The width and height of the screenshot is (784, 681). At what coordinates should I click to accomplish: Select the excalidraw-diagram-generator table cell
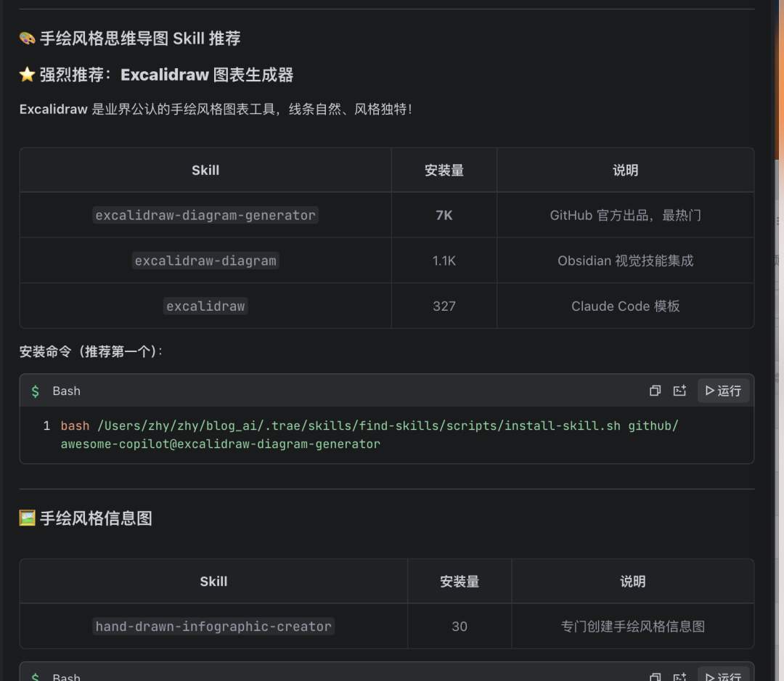[x=205, y=215]
